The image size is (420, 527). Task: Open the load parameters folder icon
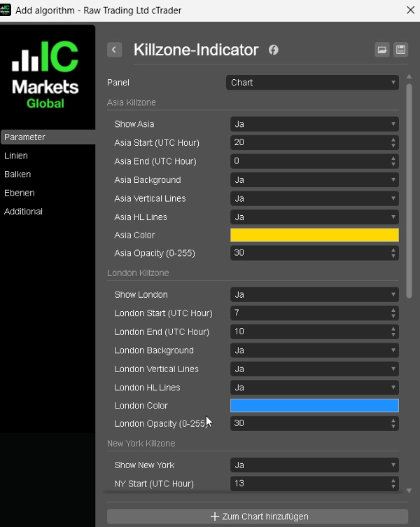point(381,50)
